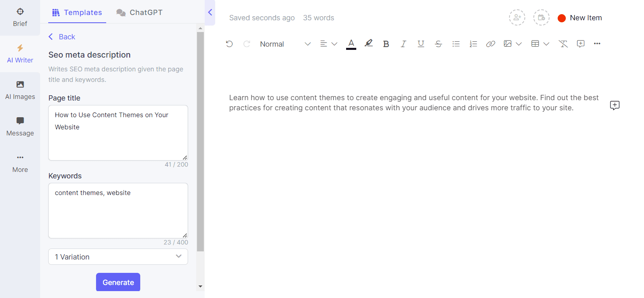Open the Brief sidebar section
644x298 pixels.
click(x=20, y=17)
